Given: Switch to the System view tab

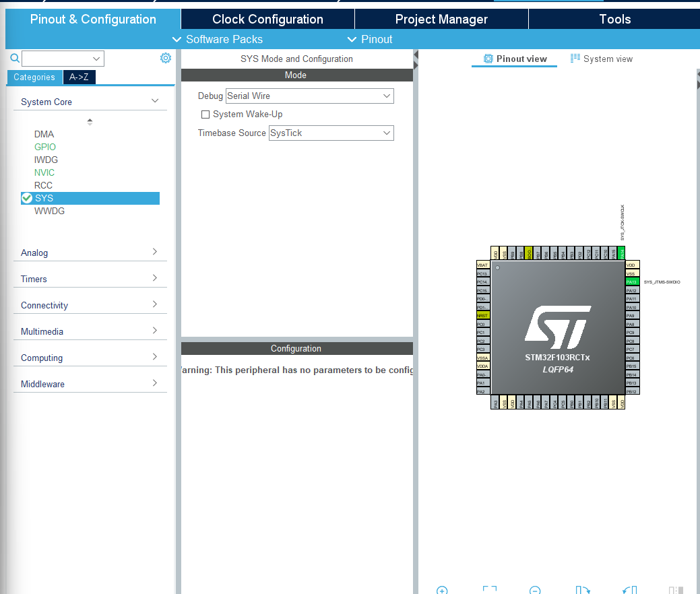Looking at the screenshot, I should (602, 59).
